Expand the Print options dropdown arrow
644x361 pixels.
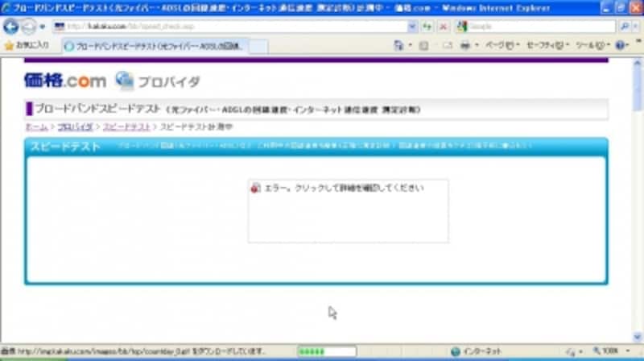coord(477,45)
